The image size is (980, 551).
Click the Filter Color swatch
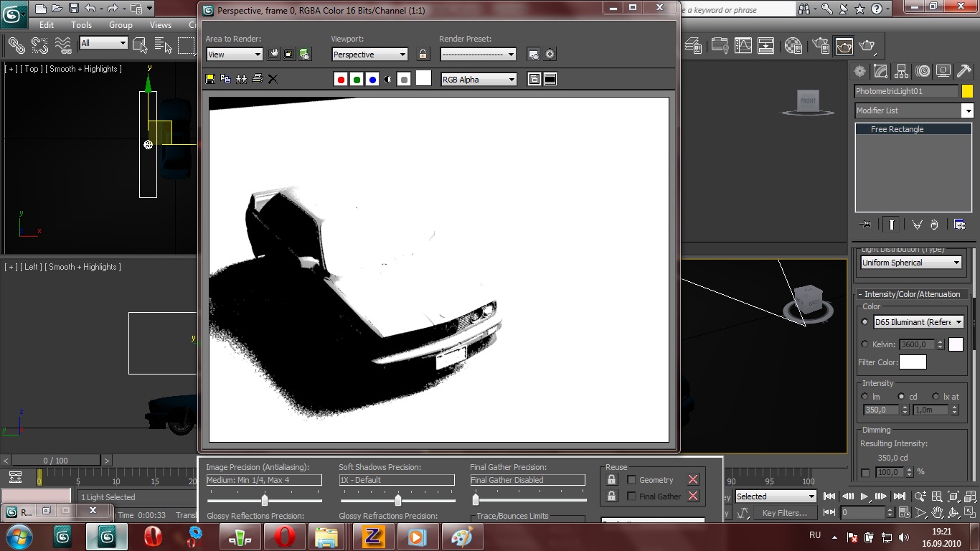(913, 362)
